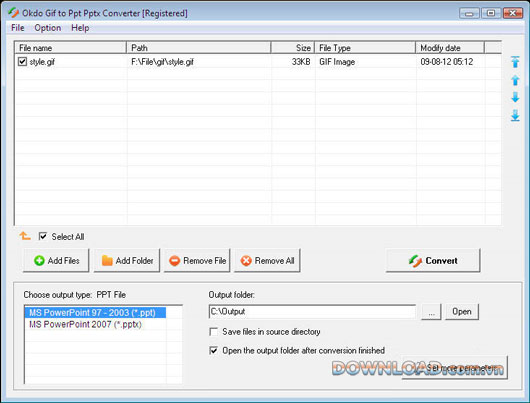Minimize the Okdo converter window
Screen dimensions: 530x403
pyautogui.click(x=469, y=13)
